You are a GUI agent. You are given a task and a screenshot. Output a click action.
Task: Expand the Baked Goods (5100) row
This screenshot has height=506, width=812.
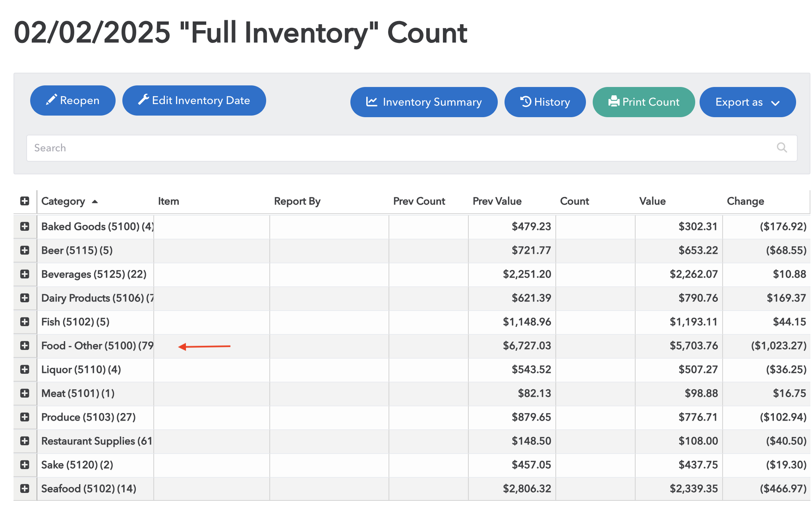[x=25, y=226]
